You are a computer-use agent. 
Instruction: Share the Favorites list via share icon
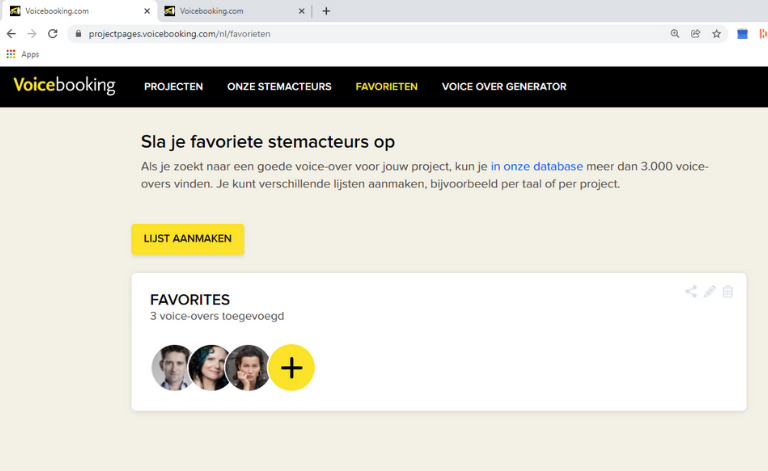(691, 292)
